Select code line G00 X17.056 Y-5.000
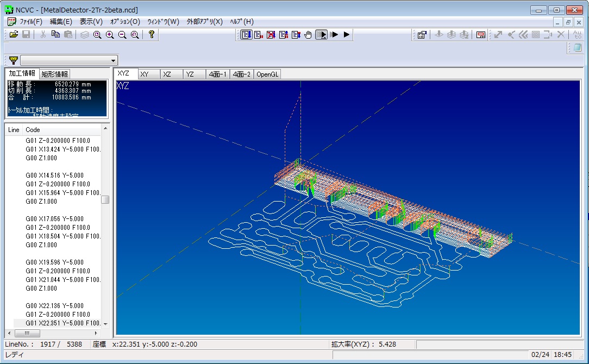This screenshot has height=364, width=589. (x=55, y=219)
